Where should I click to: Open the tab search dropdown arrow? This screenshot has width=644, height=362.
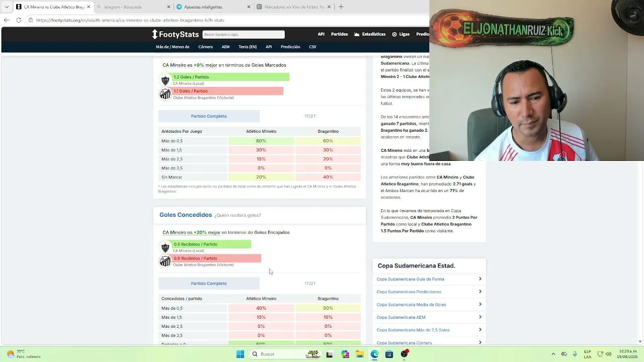(x=7, y=7)
